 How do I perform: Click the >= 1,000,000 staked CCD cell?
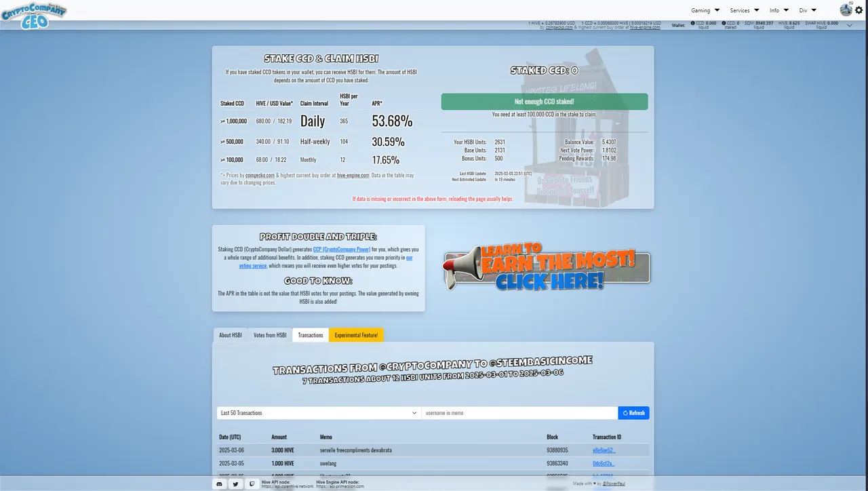(x=232, y=121)
